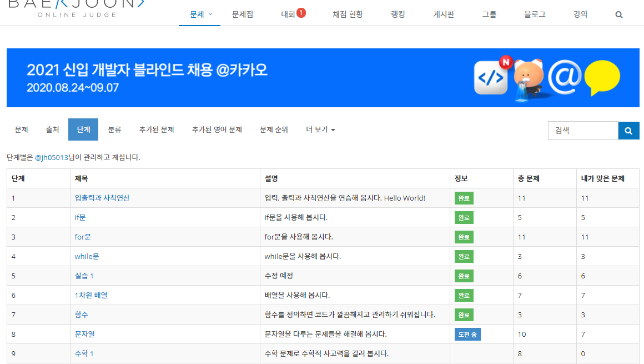Screen dimensions: 644x364
Task: Click the 수정 예정 description text
Action: (279, 276)
